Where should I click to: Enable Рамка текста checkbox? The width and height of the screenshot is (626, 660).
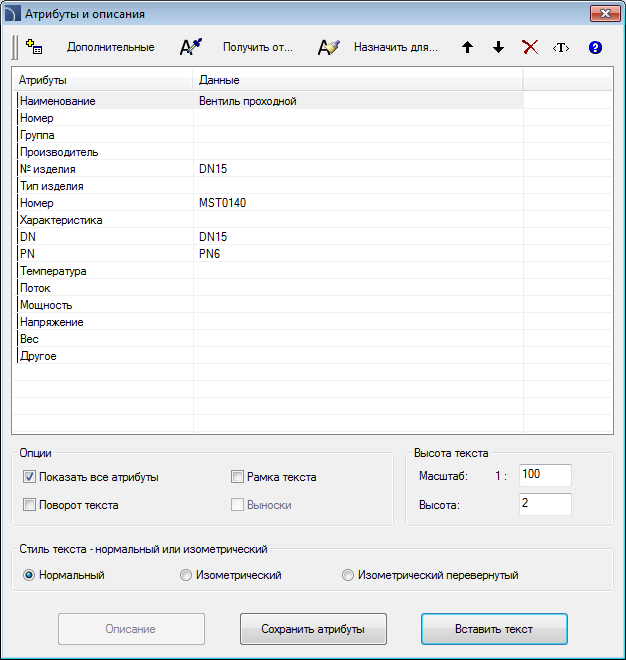(237, 477)
